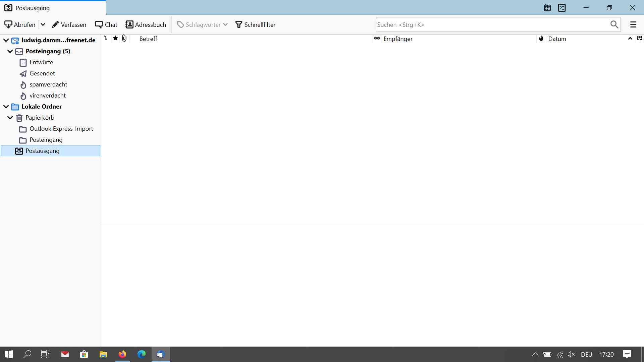Image resolution: width=644 pixels, height=362 pixels.
Task: Sort by attachment paperclip column
Action: click(x=124, y=38)
